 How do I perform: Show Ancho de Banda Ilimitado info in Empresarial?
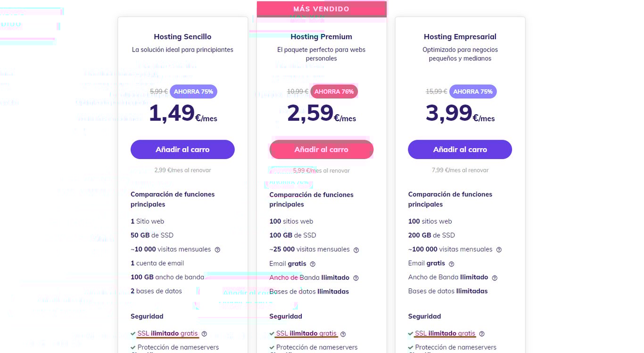[x=495, y=278]
